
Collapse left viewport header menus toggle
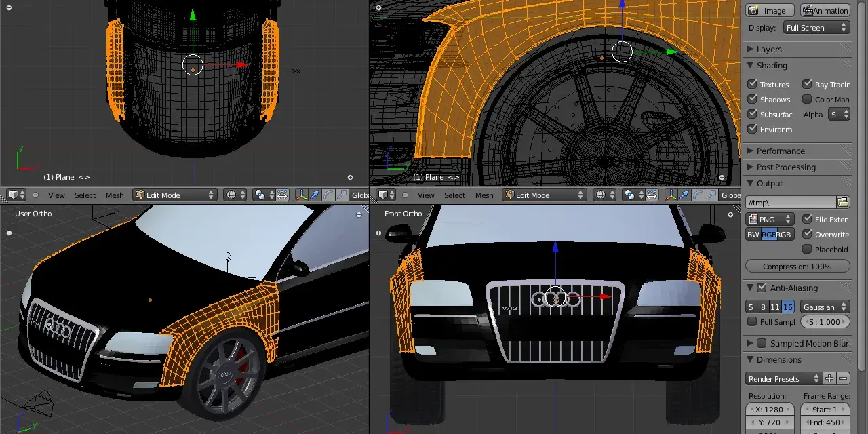(35, 195)
